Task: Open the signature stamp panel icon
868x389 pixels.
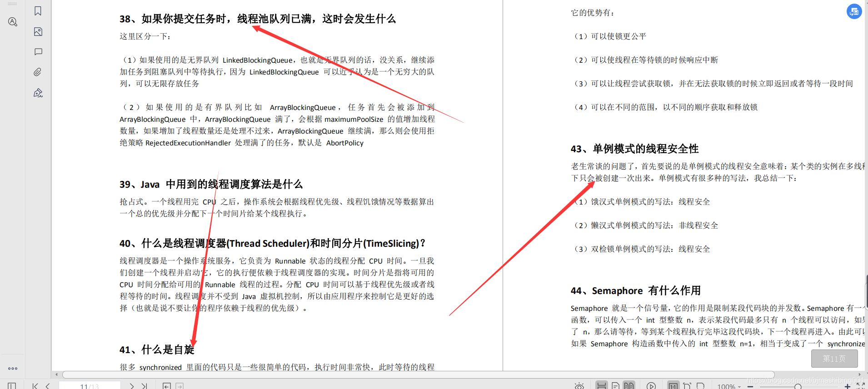Action: click(x=38, y=93)
